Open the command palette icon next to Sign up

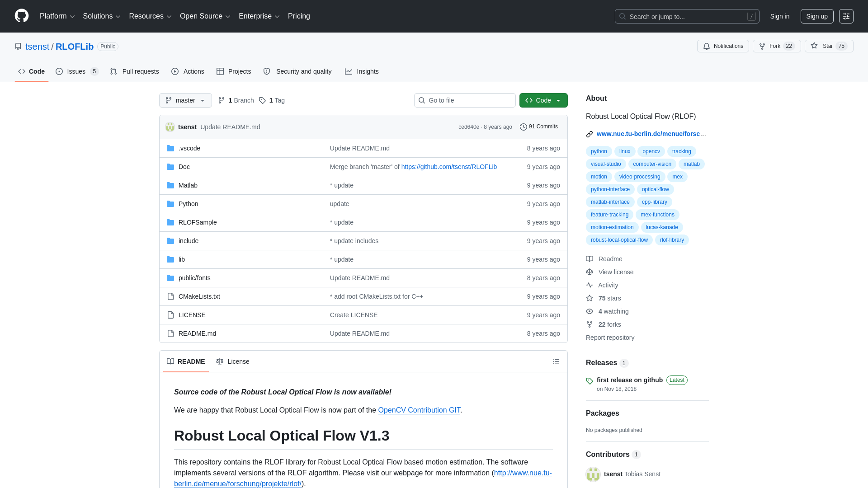click(846, 16)
